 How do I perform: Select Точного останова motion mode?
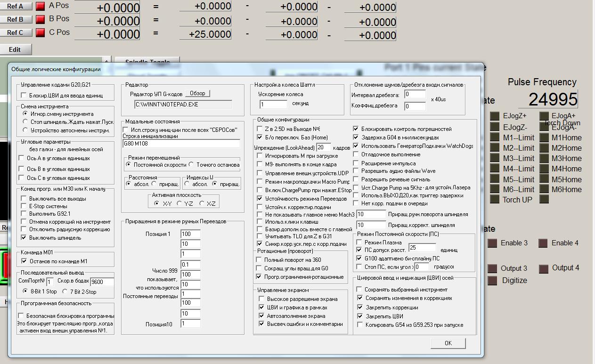pyautogui.click(x=191, y=165)
